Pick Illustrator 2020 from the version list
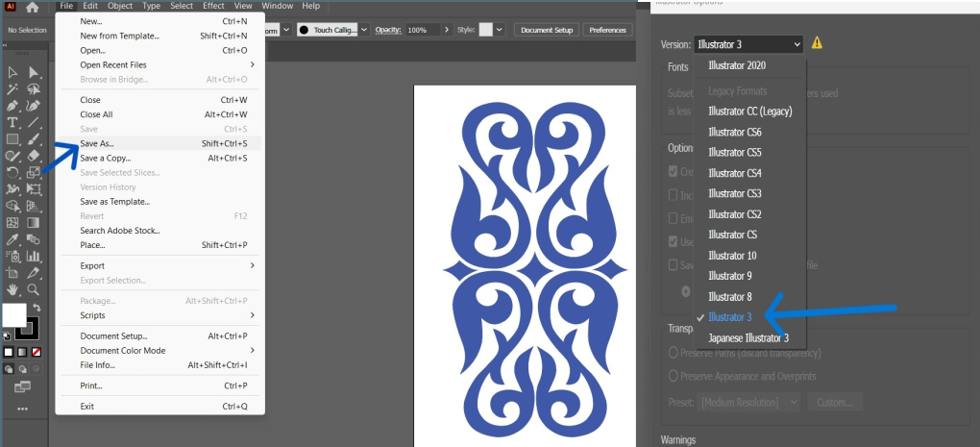The height and width of the screenshot is (447, 980). coord(736,65)
